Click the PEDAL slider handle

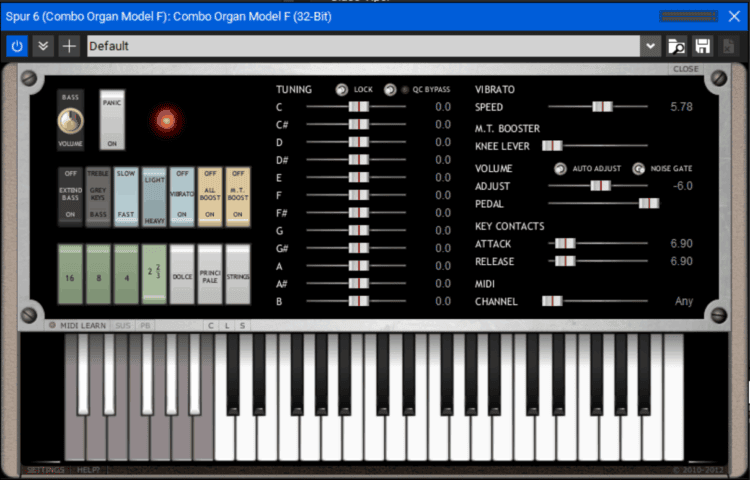tap(649, 204)
